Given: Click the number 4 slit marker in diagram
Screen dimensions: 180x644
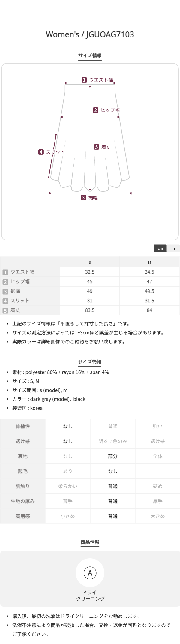Looking at the screenshot, I should point(41,152).
